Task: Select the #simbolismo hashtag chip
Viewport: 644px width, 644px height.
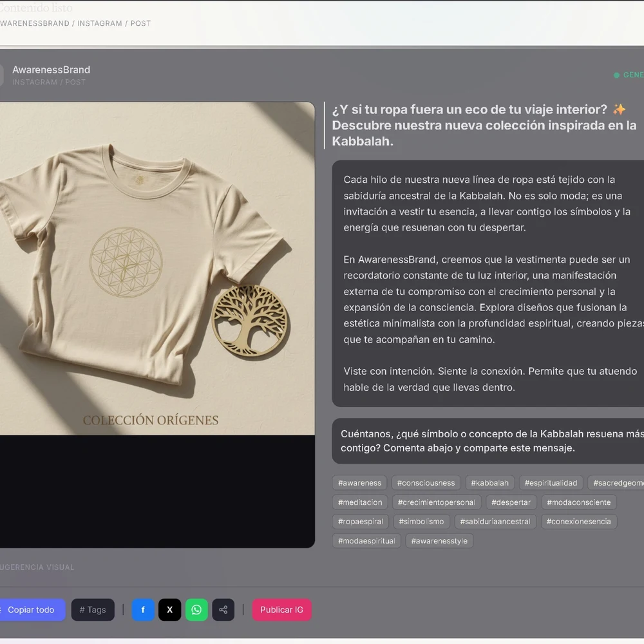Action: click(421, 522)
